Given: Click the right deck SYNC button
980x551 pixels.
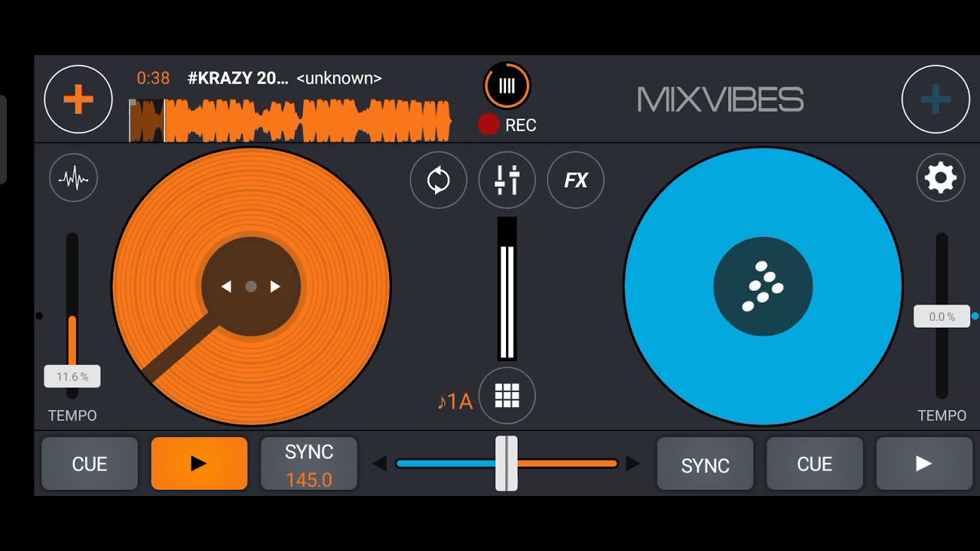Looking at the screenshot, I should pos(705,464).
